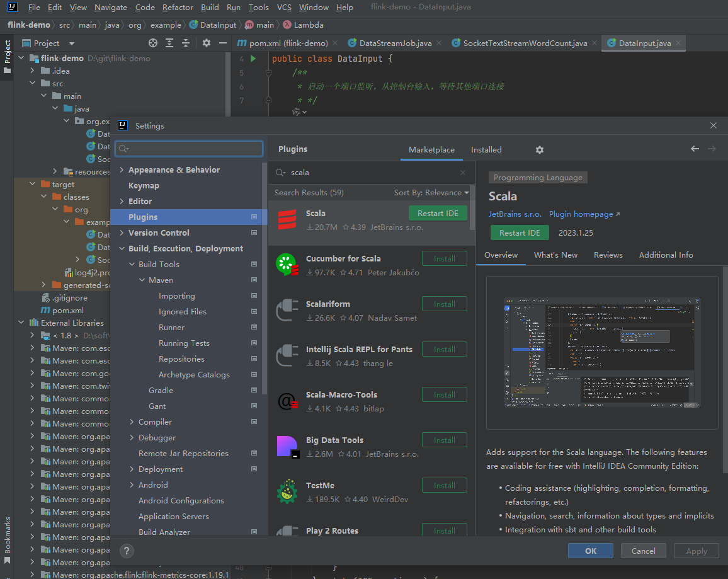The height and width of the screenshot is (579, 728).
Task: Open the Reviews tab
Action: pos(608,255)
